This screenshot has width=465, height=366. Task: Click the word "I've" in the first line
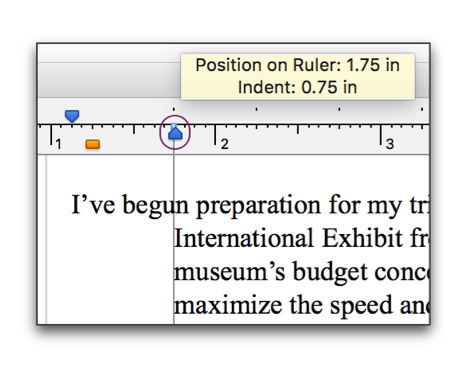[93, 204]
